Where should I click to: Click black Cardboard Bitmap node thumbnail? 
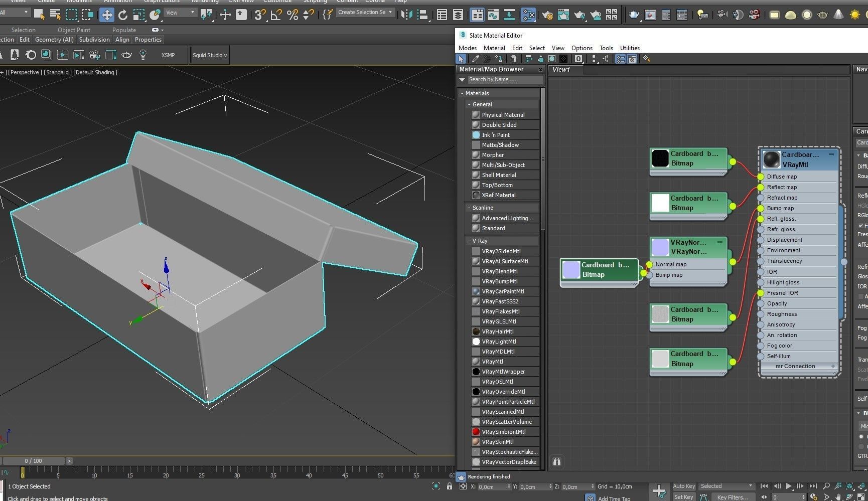coord(660,158)
